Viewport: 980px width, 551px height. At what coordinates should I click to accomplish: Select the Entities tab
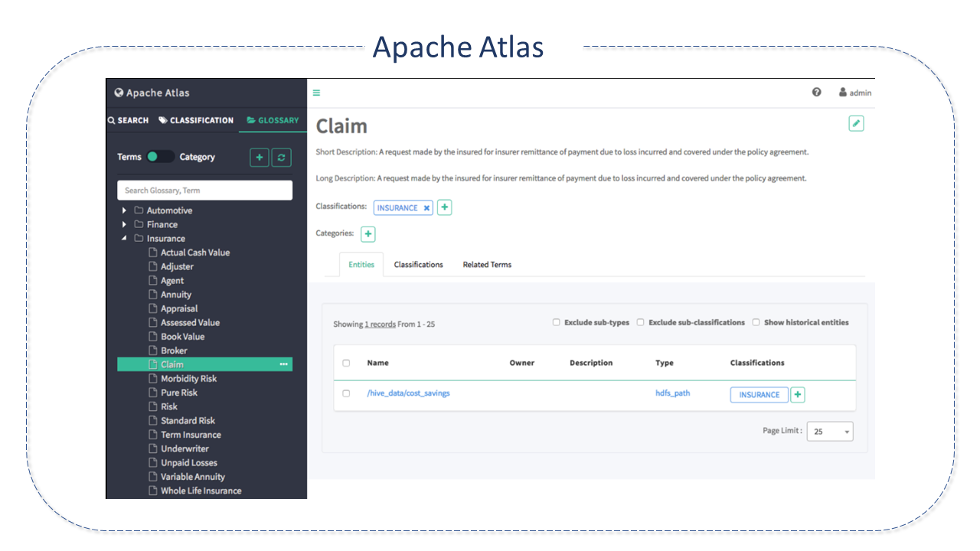tap(361, 265)
